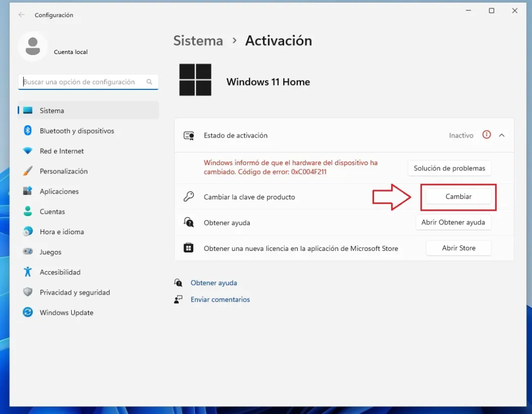Click the Abrir Store button
This screenshot has width=532, height=414.
point(458,248)
